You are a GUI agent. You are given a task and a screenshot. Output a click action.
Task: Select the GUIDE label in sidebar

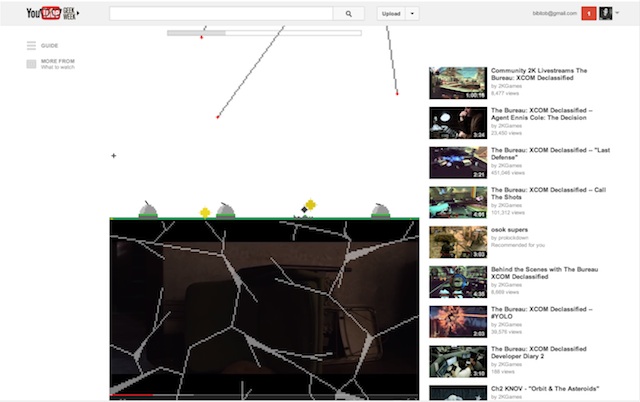click(x=50, y=46)
